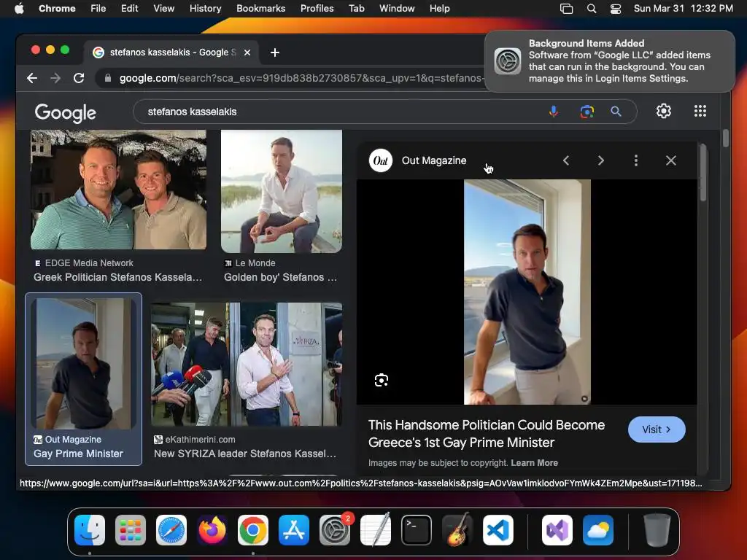Open Launchpad from the Dock

(x=131, y=530)
